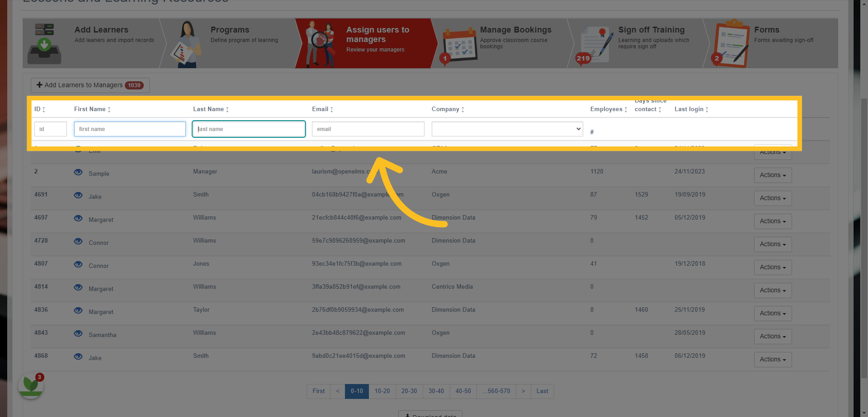Sort by Email column
Viewport: 868px width, 417px height.
point(322,109)
